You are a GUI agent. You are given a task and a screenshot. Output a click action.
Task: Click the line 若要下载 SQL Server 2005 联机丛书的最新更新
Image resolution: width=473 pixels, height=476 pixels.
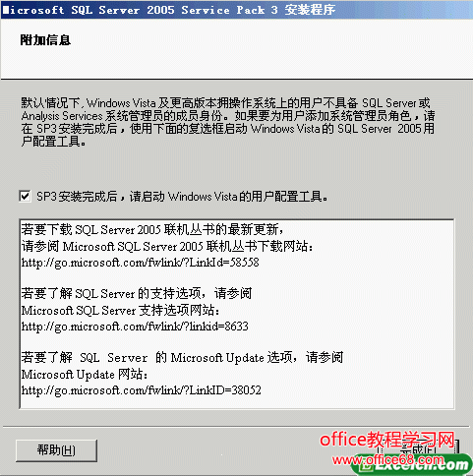(x=152, y=229)
